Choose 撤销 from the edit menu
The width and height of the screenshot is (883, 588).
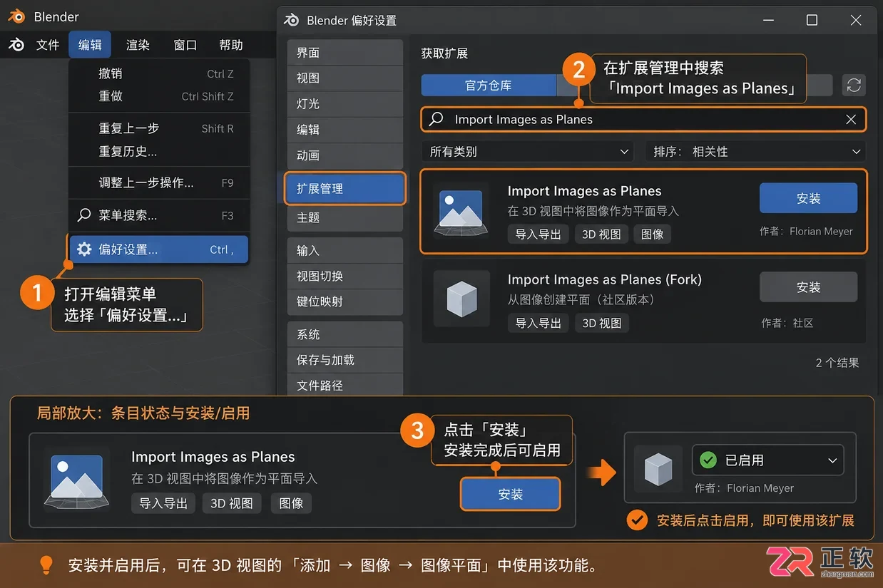(159, 73)
